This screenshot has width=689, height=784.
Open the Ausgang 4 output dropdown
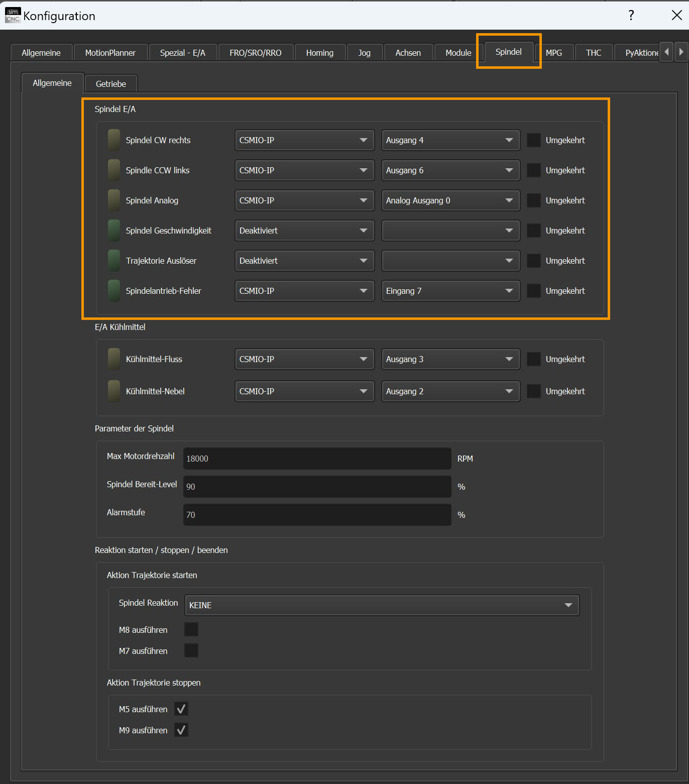pos(450,140)
